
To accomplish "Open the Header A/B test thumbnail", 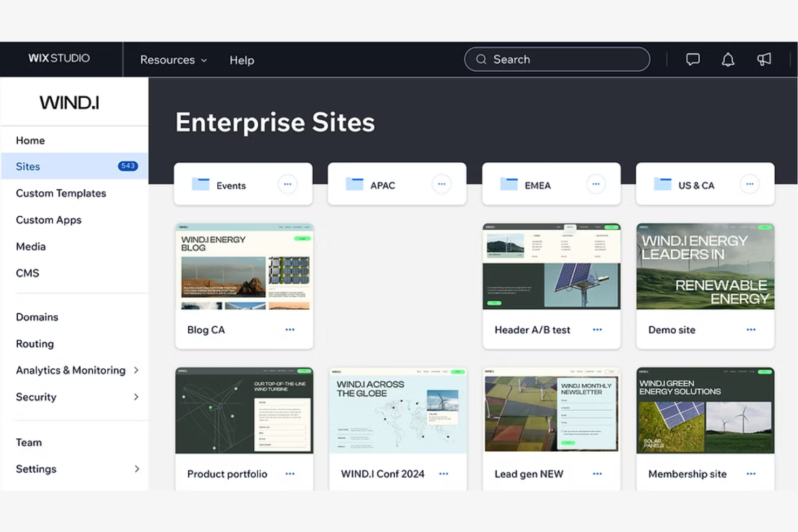I will click(x=552, y=267).
